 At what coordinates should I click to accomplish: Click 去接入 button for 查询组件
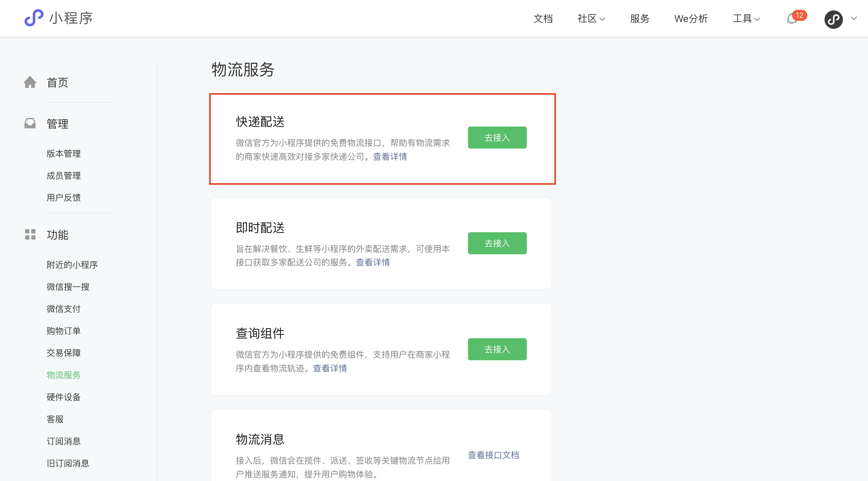[x=497, y=349]
